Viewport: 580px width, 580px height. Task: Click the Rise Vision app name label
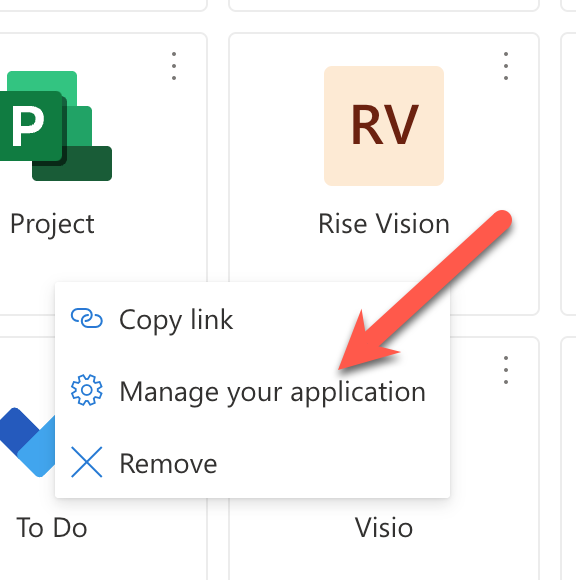(384, 224)
